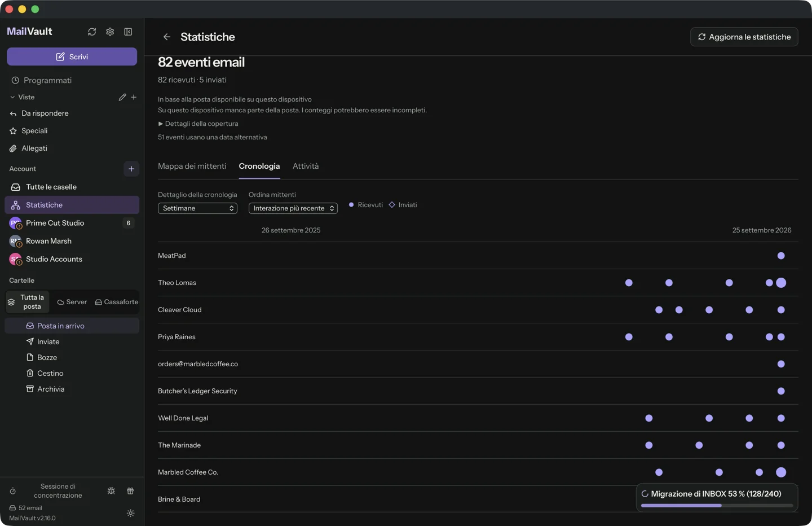Click the bug report icon in footer
The width and height of the screenshot is (812, 526).
[x=111, y=491]
